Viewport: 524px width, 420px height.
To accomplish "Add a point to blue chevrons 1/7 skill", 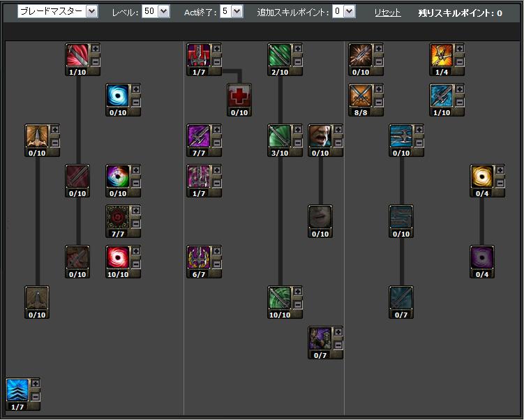I will point(36,383).
